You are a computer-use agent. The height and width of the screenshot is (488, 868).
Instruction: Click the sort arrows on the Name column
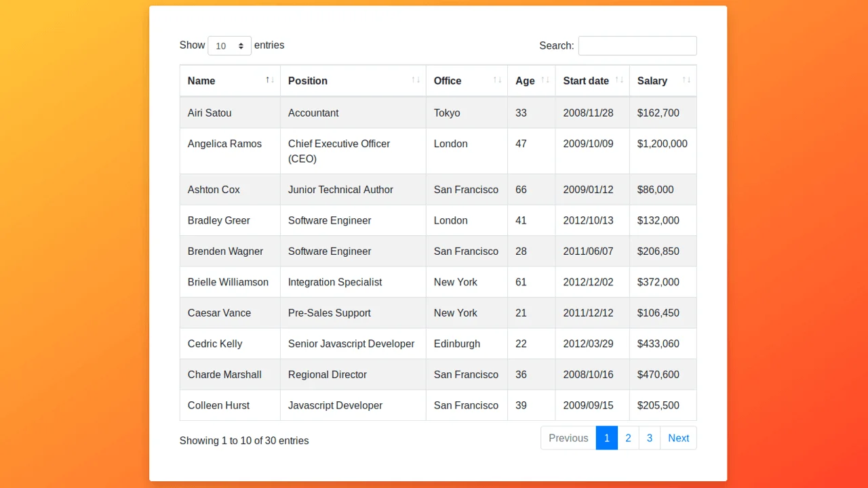point(269,80)
